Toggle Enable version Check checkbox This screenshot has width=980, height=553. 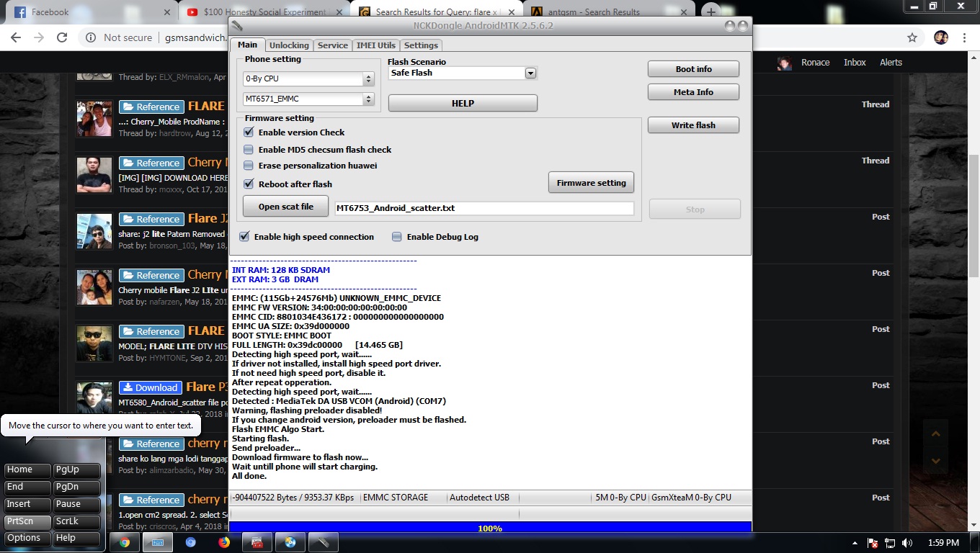[x=249, y=132]
